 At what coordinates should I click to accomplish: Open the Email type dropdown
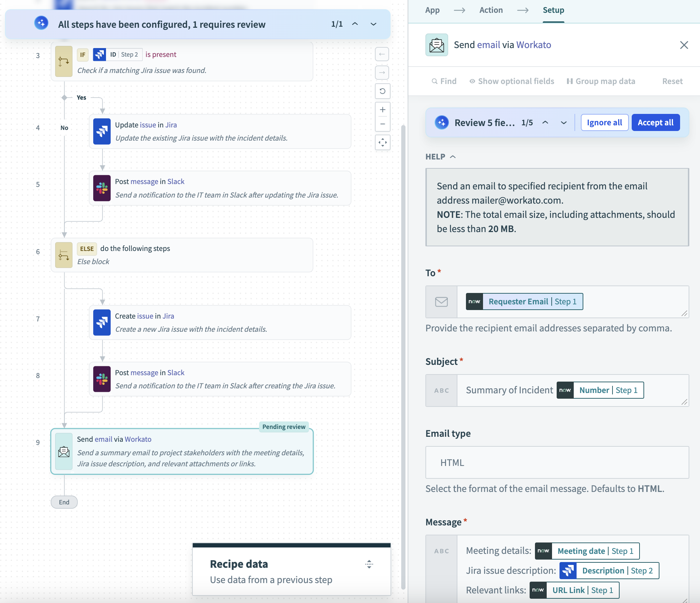coord(557,462)
